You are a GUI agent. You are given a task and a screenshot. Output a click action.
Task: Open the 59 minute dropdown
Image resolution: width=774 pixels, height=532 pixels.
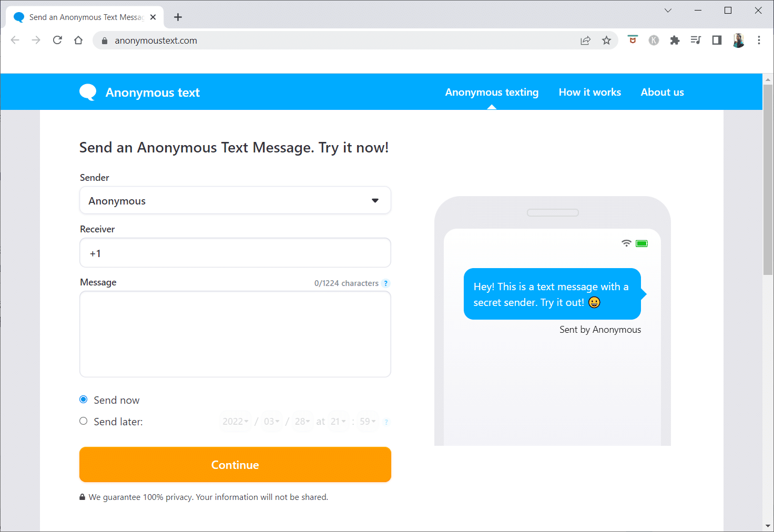tap(368, 422)
